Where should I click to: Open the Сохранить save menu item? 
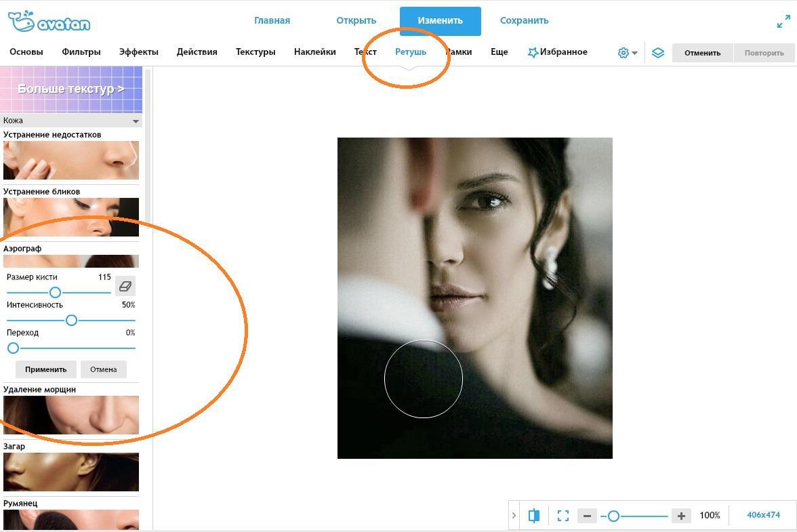point(524,20)
